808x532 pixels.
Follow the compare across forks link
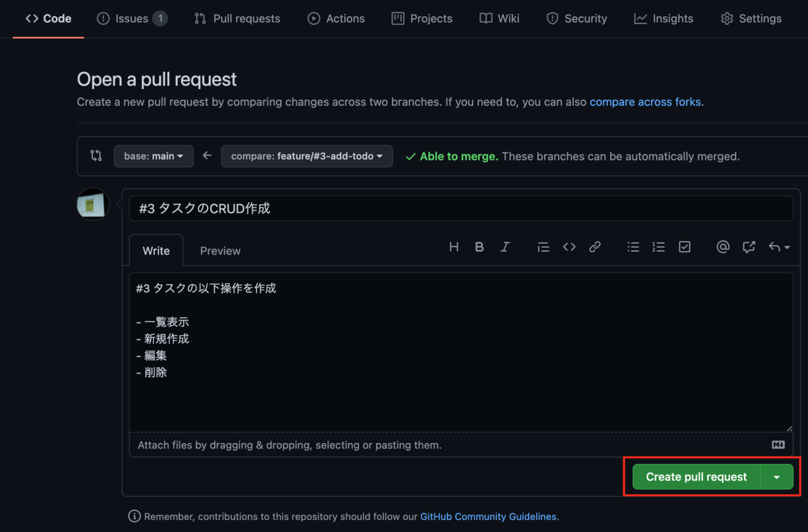(x=645, y=102)
